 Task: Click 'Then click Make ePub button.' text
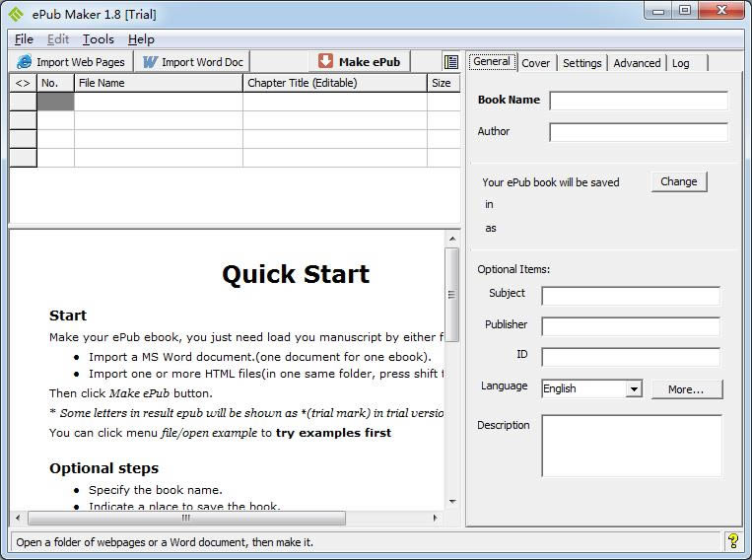(131, 393)
